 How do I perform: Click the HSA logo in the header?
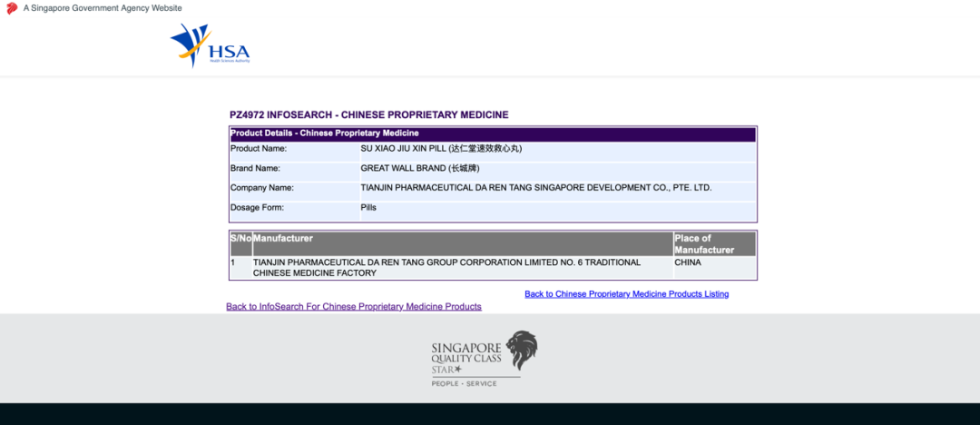[210, 47]
